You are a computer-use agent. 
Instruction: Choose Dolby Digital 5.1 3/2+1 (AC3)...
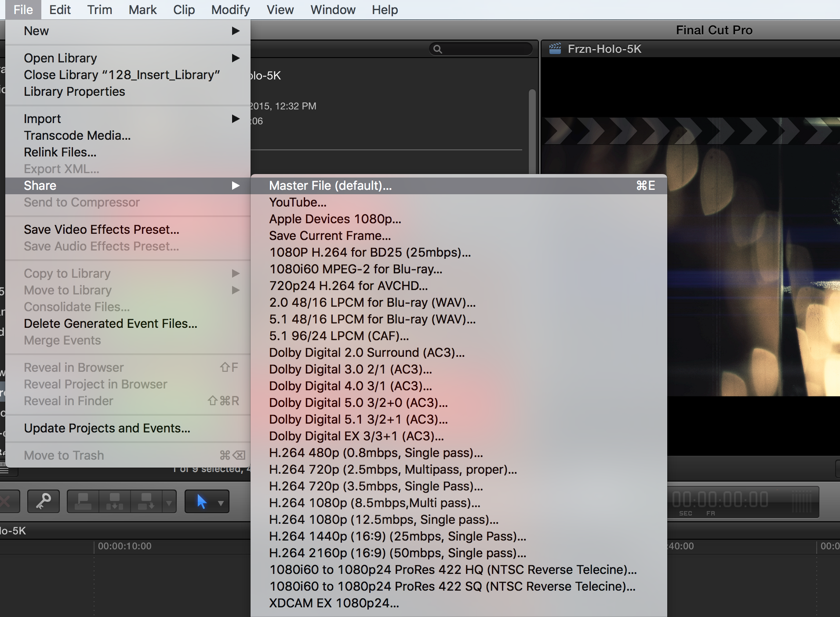459,419
